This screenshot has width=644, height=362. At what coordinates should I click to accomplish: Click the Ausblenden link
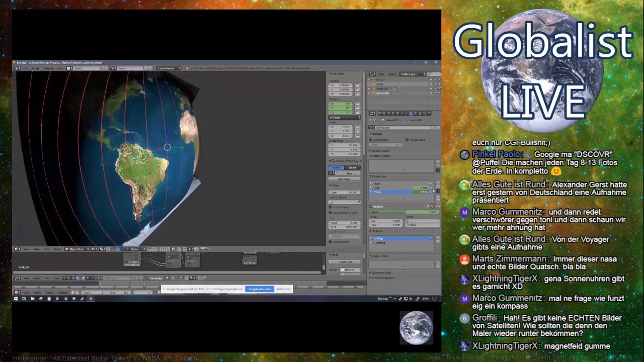click(x=283, y=289)
